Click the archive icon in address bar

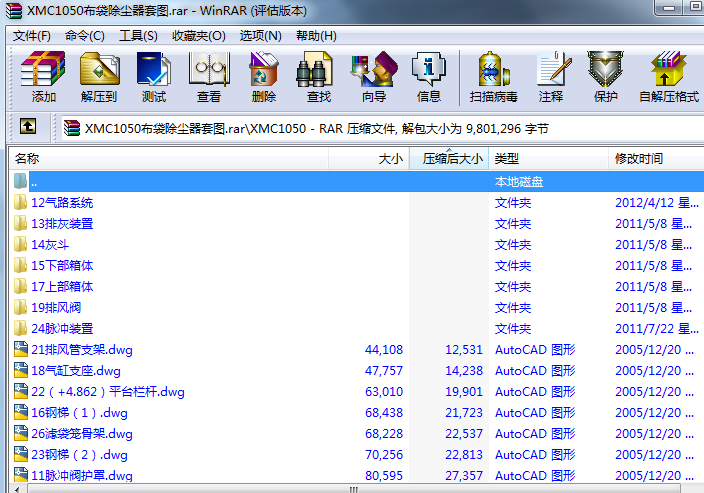(71, 128)
